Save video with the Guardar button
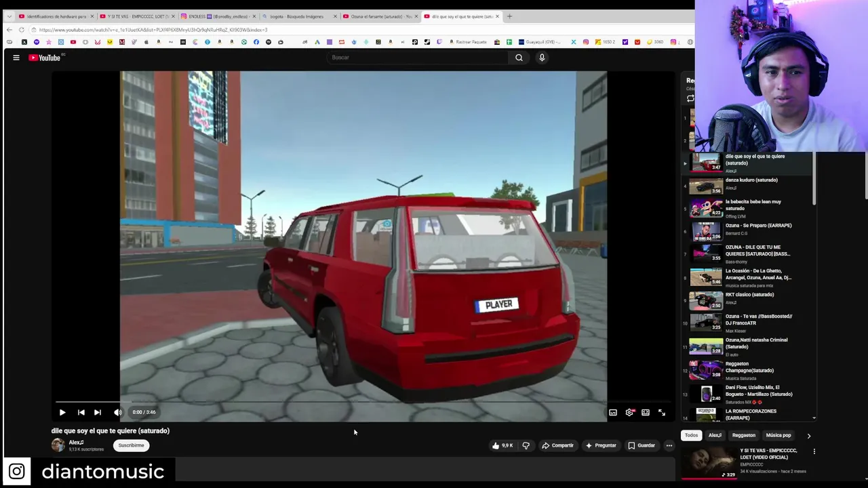868x488 pixels. point(642,445)
